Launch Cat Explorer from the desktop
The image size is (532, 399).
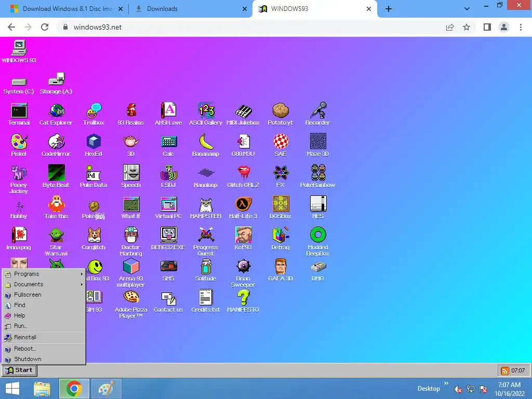click(x=56, y=114)
